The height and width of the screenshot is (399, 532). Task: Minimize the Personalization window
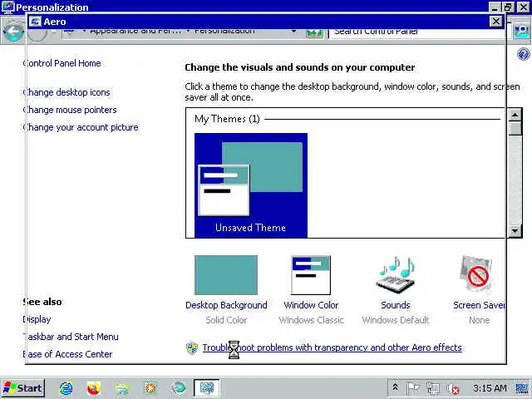click(495, 7)
